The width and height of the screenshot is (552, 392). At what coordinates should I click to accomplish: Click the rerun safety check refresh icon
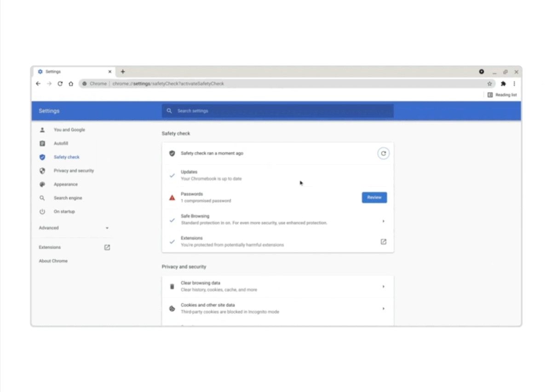[383, 153]
